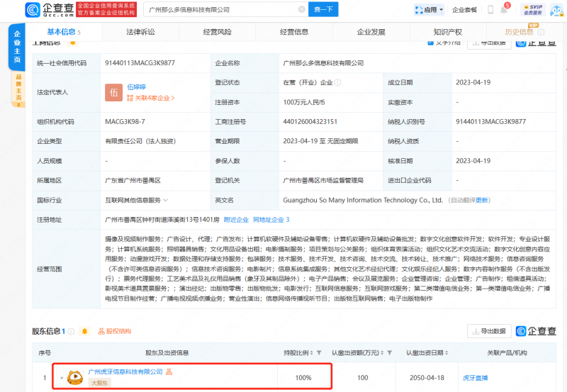Image resolution: width=567 pixels, height=392 pixels.
Task: Click the 查一下 search button
Action: point(323,9)
